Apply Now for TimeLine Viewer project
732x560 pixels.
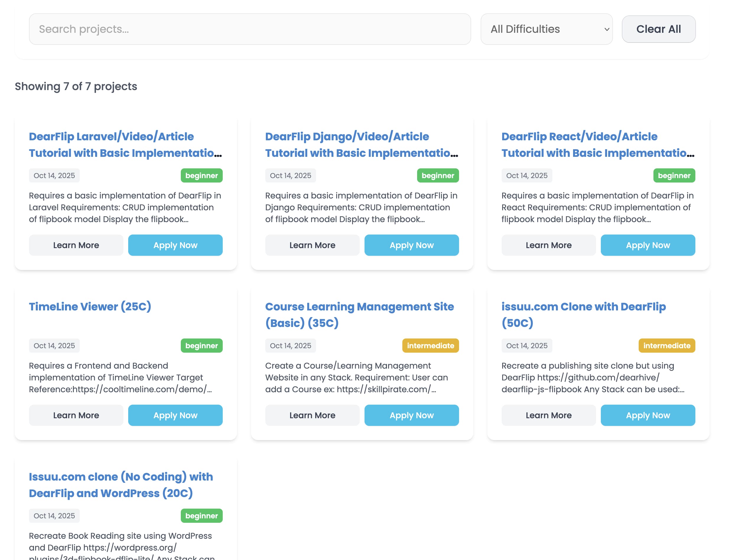point(175,415)
